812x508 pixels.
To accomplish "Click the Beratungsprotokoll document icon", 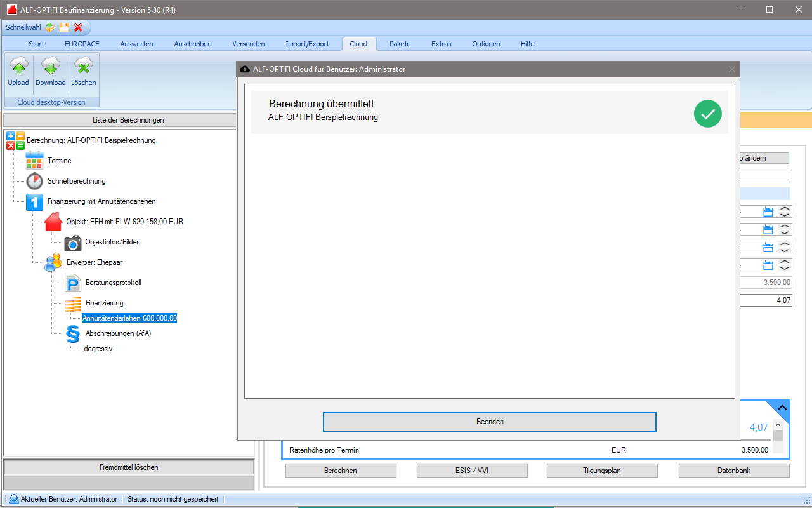I will coord(73,283).
